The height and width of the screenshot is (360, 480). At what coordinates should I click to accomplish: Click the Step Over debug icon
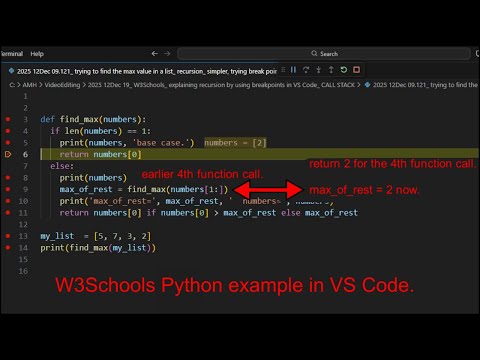click(x=306, y=70)
